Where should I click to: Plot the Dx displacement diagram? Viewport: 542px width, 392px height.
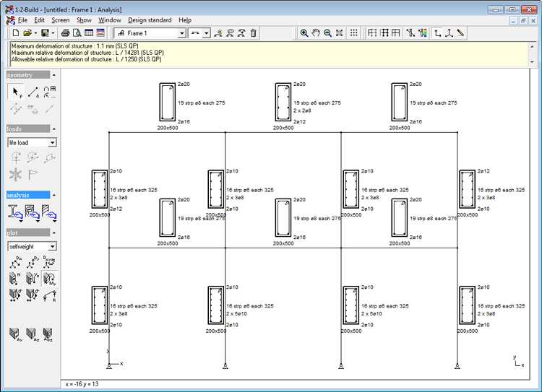click(x=15, y=263)
